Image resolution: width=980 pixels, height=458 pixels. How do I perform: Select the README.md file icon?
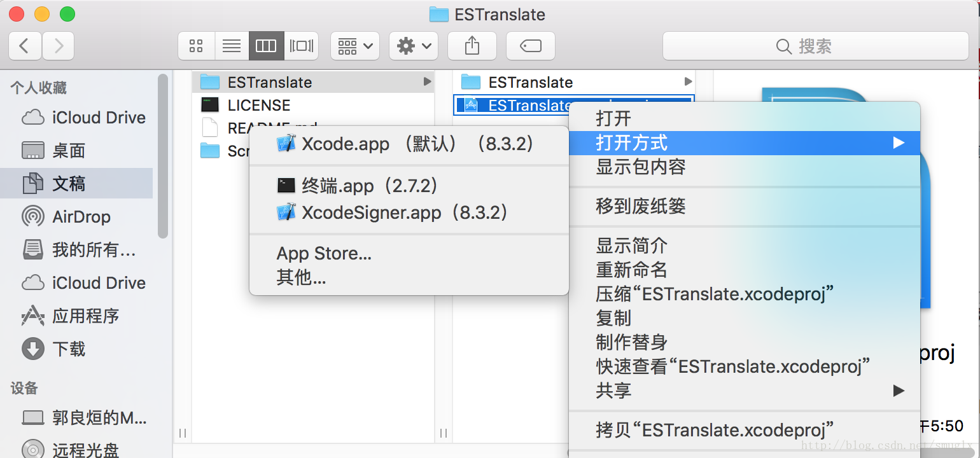[209, 128]
